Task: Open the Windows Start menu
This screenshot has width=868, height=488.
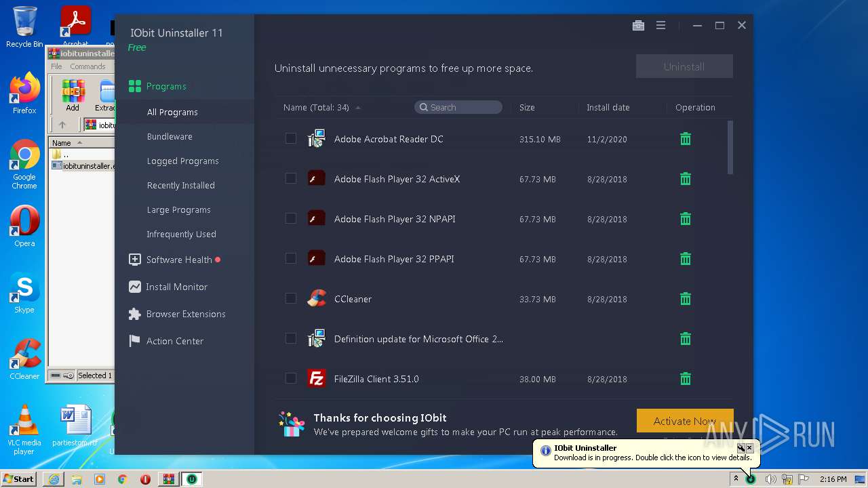Action: (x=19, y=479)
